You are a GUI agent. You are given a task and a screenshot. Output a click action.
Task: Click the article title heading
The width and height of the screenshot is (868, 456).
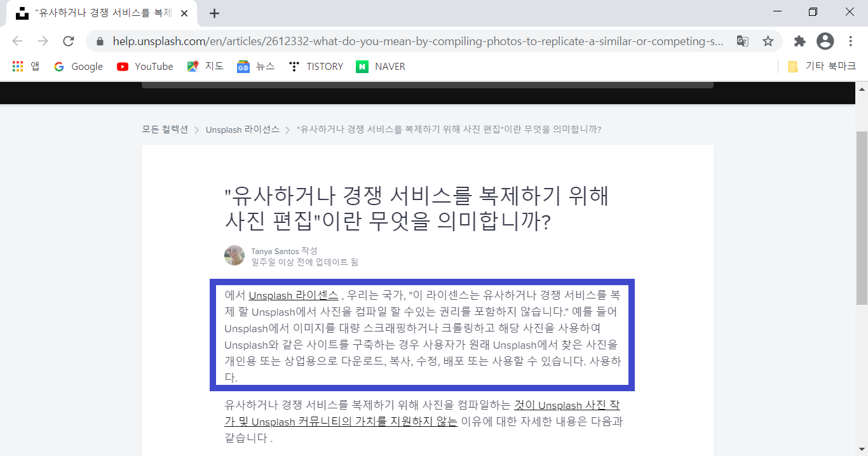[417, 208]
